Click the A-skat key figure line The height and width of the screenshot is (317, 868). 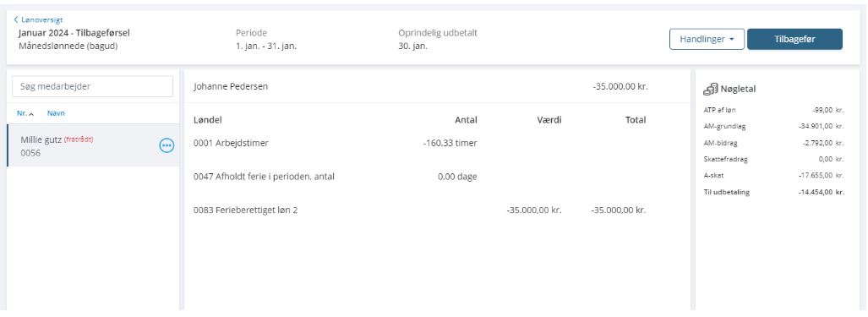[773, 175]
